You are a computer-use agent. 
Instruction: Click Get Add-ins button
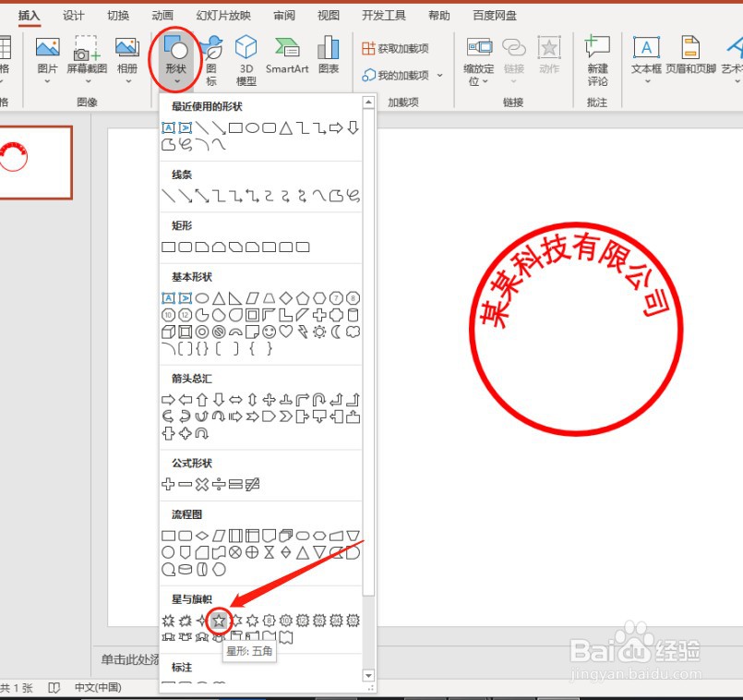(395, 48)
